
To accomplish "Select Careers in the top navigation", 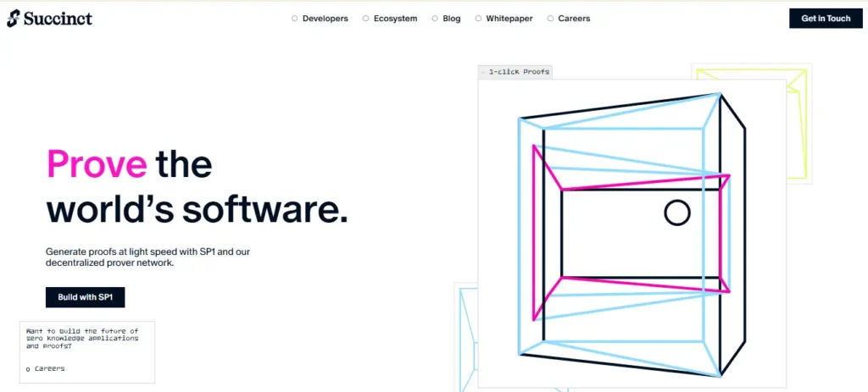I will [x=574, y=19].
